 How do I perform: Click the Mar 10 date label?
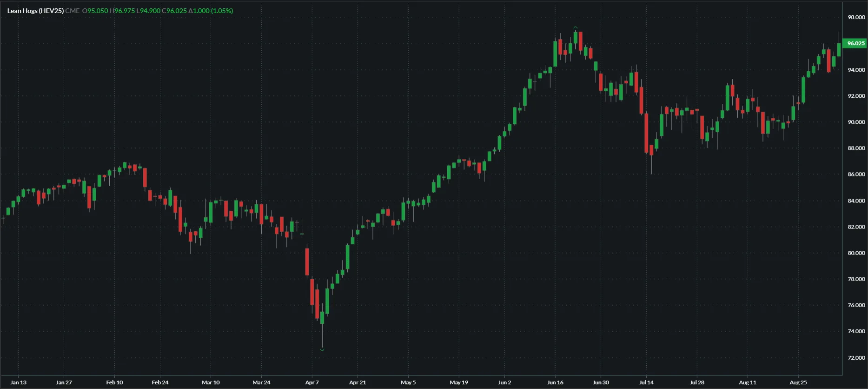tap(211, 382)
